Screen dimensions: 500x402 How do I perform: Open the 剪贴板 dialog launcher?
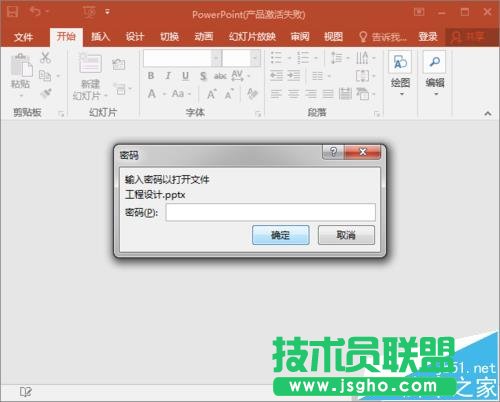[61, 114]
